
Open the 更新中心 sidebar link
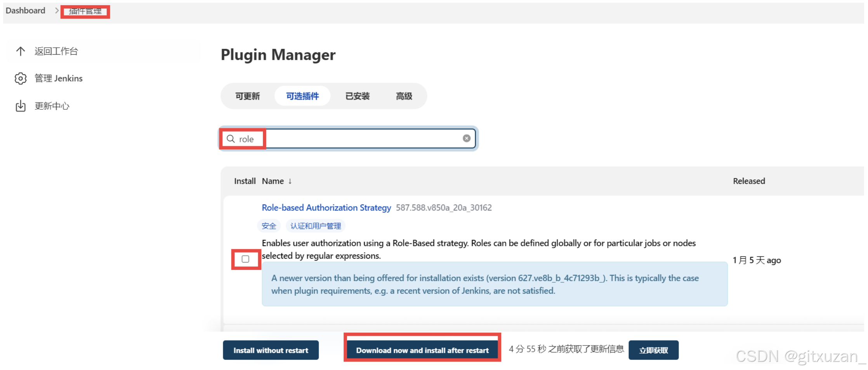[x=52, y=106]
